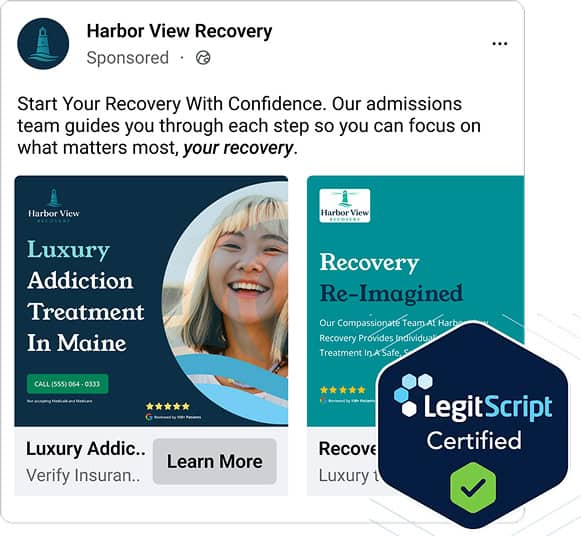Open the three-dot post options menu
The height and width of the screenshot is (536, 581).
(499, 44)
